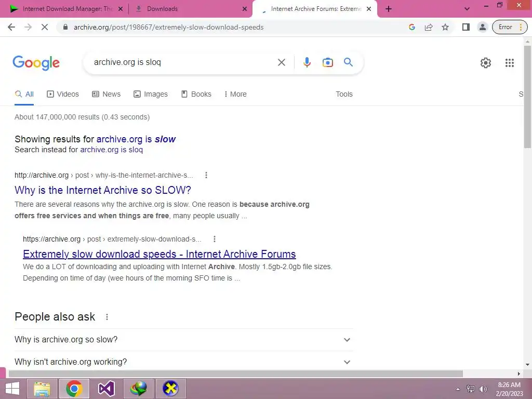Image resolution: width=532 pixels, height=399 pixels.
Task: Click Chrome icon in taskbar
Action: coord(74,389)
